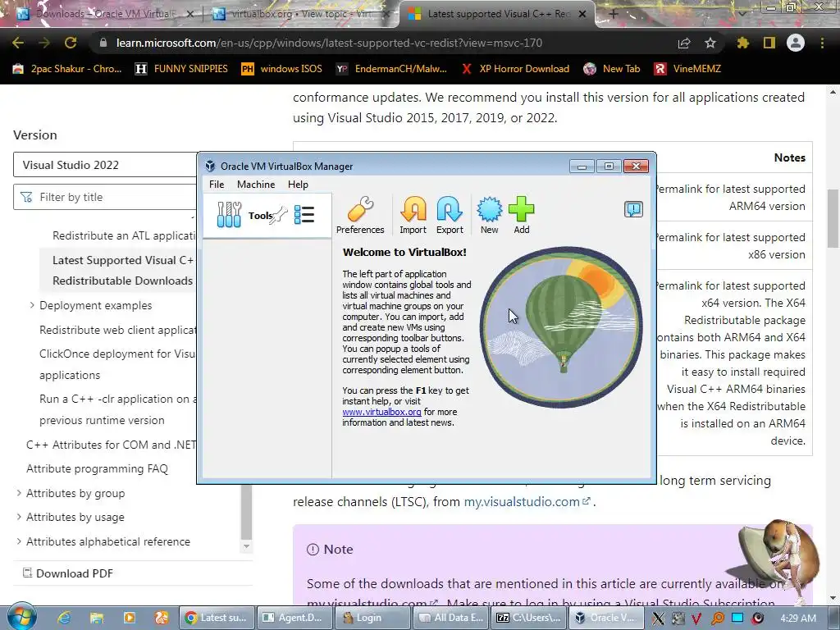Viewport: 840px width, 630px height.
Task: Open Windows Media Player taskbar icon
Action: coord(129,618)
